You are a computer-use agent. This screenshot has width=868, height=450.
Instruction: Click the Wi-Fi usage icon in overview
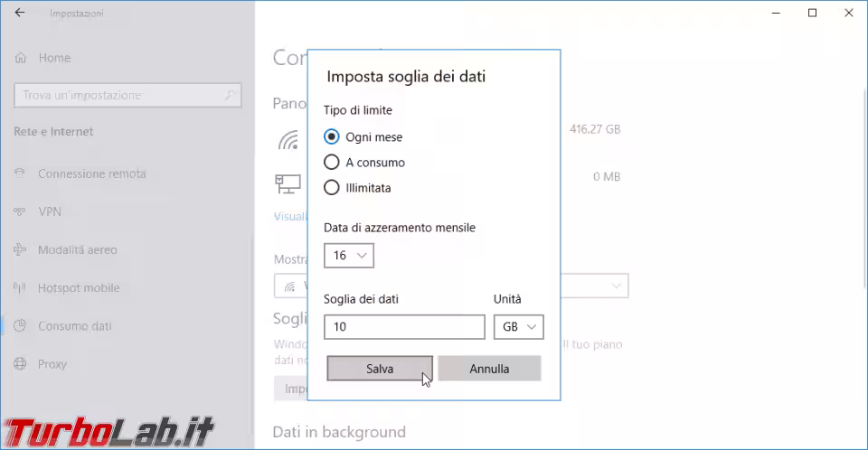[288, 140]
